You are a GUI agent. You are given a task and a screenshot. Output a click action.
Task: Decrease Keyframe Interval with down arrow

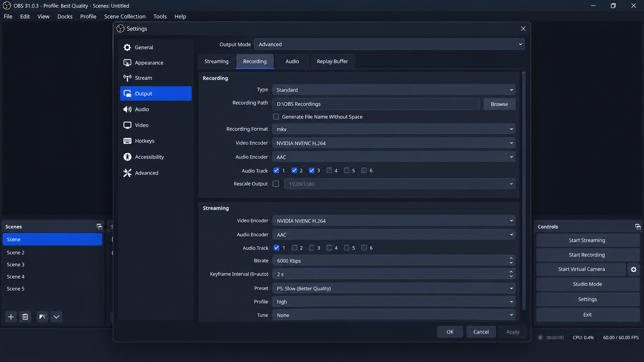tap(511, 276)
